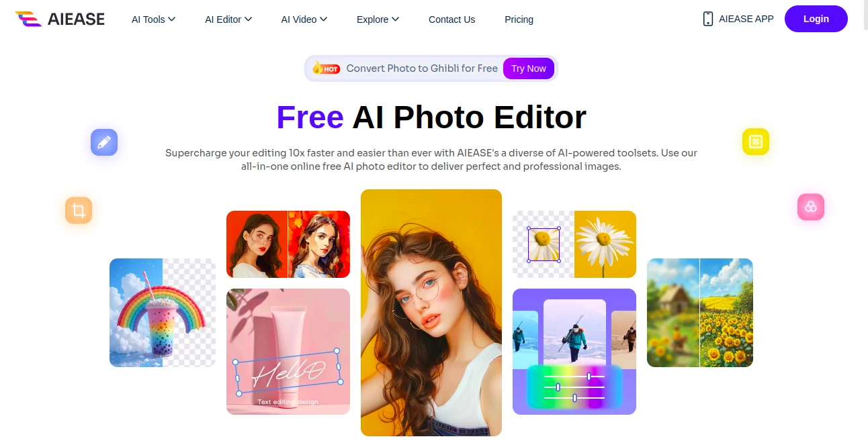Click the HOT flame badge icon
Viewport: 868px width, 447px height.
point(326,68)
